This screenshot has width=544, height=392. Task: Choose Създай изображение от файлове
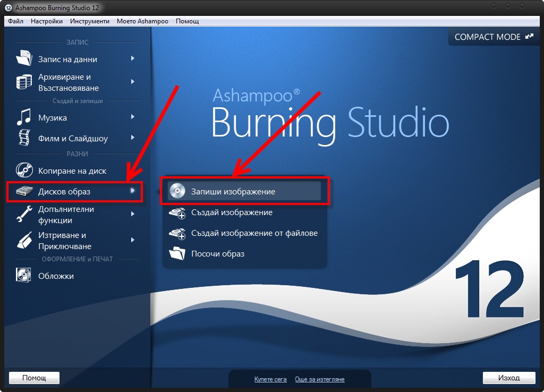tap(254, 233)
